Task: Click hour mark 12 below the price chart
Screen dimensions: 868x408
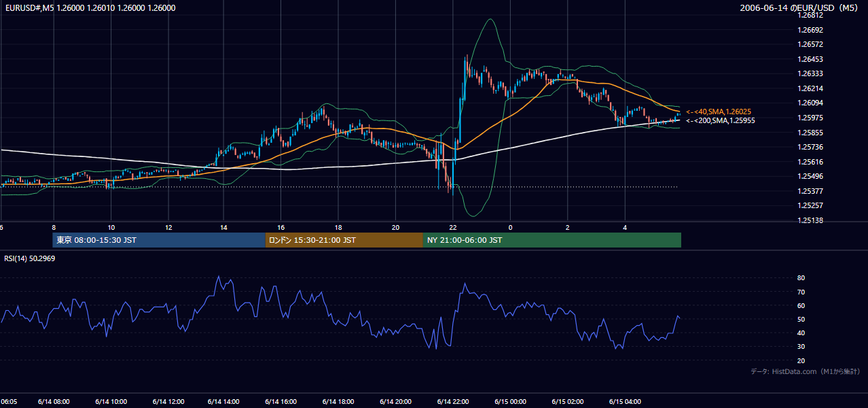Action: (x=168, y=227)
